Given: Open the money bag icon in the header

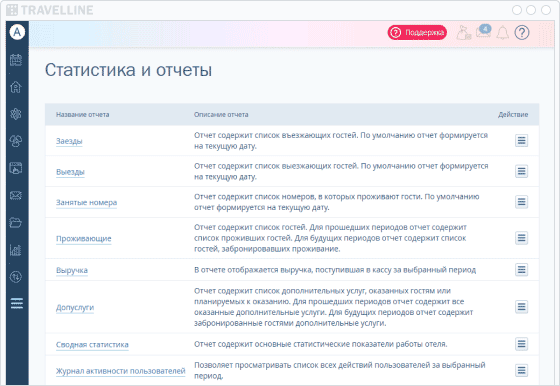Looking at the screenshot, I should [464, 32].
